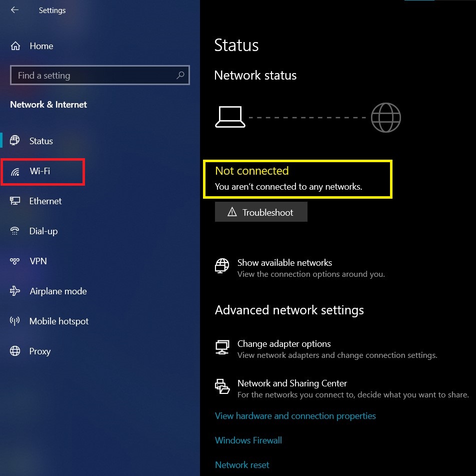
Task: Click the Dial-up phone icon
Action: (14, 231)
